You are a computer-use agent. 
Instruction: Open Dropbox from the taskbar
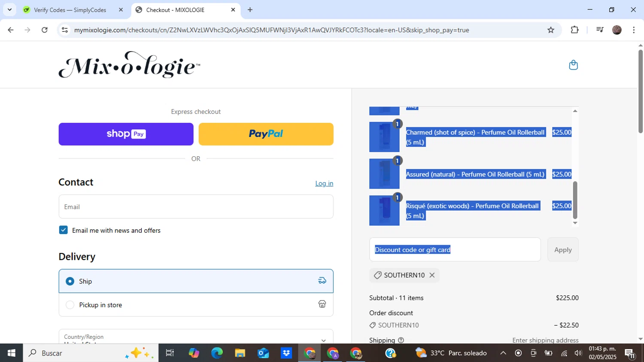click(x=286, y=353)
